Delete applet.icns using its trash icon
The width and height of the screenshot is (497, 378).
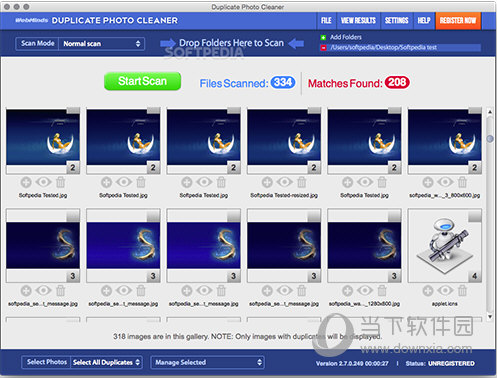coord(462,291)
